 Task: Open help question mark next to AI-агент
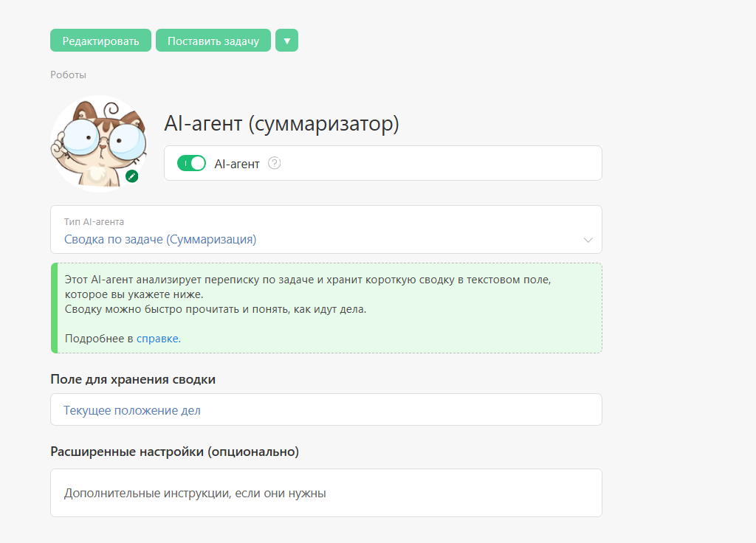pyautogui.click(x=275, y=163)
